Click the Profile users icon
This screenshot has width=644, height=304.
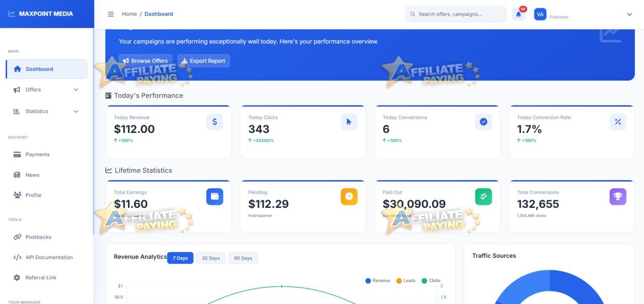(x=17, y=195)
